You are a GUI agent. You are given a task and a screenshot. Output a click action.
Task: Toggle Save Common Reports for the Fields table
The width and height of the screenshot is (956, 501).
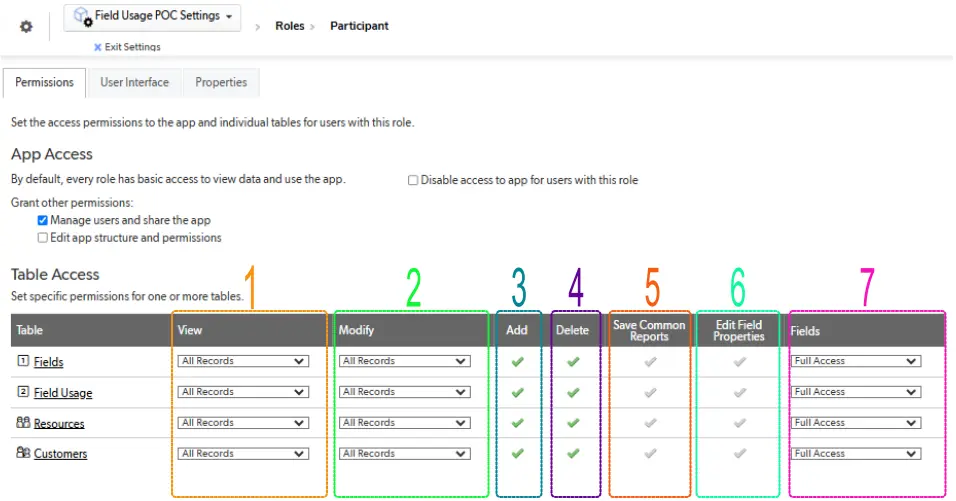pyautogui.click(x=651, y=362)
